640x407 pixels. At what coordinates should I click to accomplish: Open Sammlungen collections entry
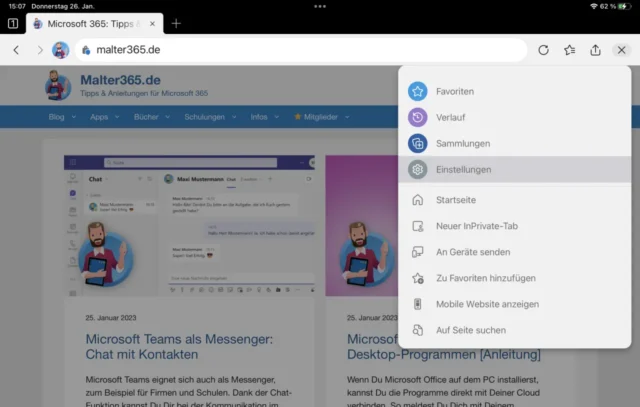point(417,143)
